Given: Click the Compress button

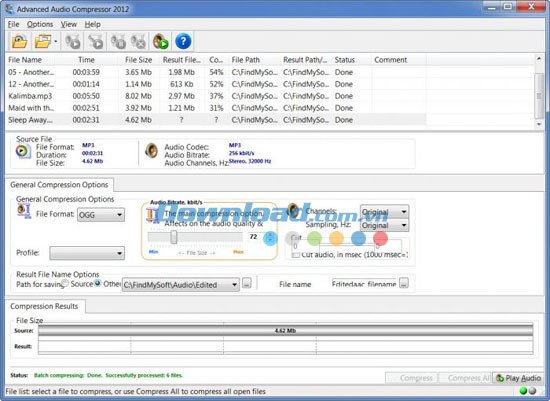Looking at the screenshot, I should [412, 378].
